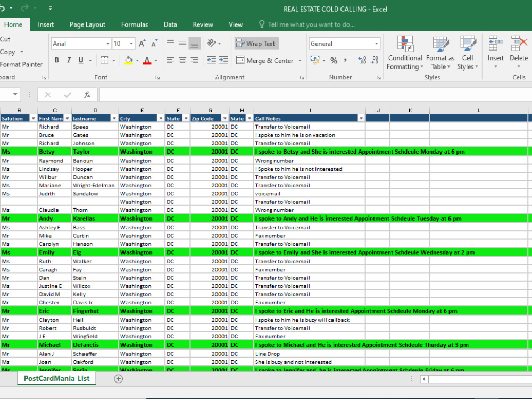Screen dimensions: 532x399
Task: Apply Comma Style
Action: coord(345,60)
